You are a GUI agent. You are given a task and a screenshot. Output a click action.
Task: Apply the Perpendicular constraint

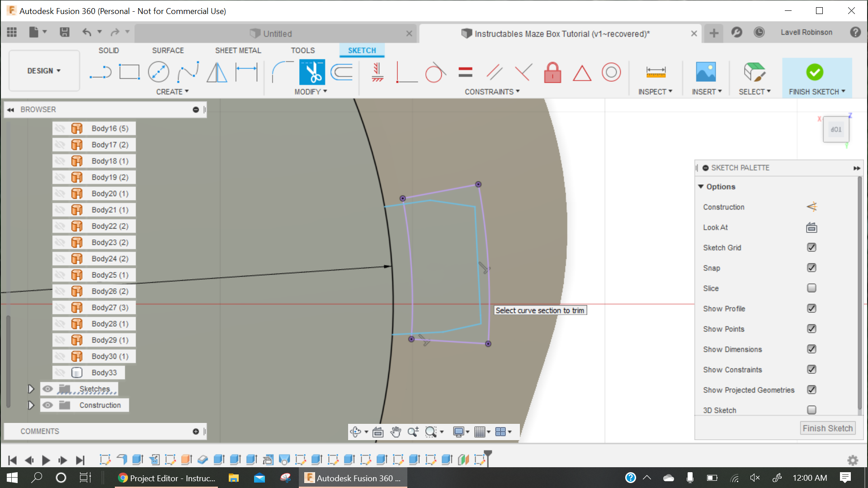pos(524,72)
